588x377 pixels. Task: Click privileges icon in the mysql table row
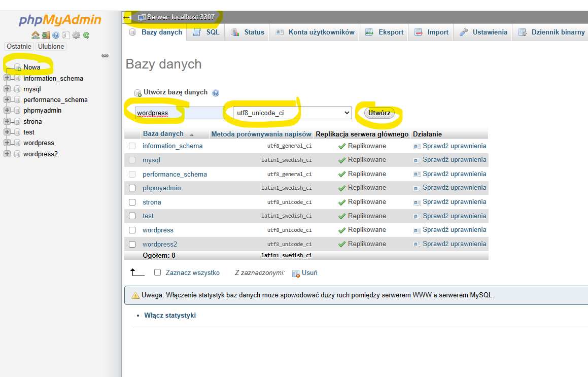[417, 160]
